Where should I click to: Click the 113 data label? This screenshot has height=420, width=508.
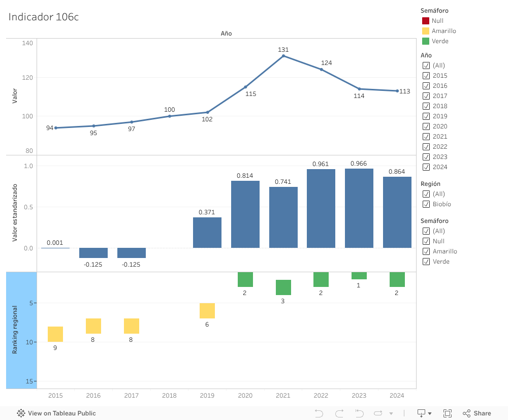tap(405, 91)
